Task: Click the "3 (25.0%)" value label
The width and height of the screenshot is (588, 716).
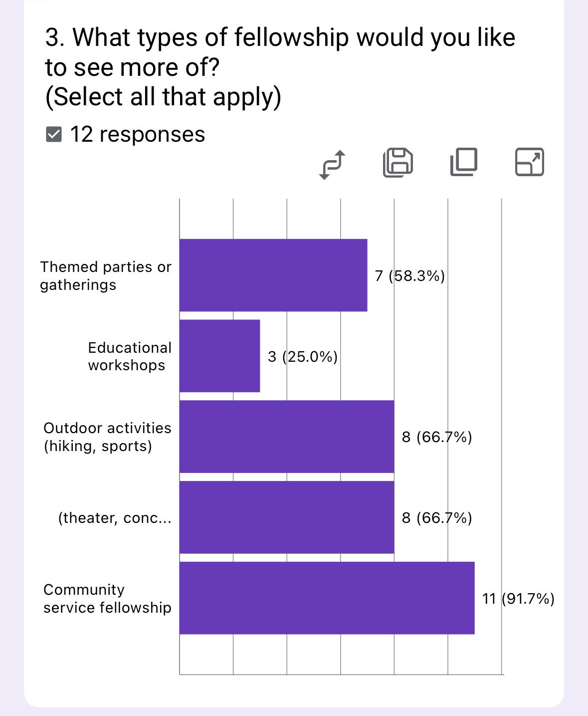Action: 303,356
